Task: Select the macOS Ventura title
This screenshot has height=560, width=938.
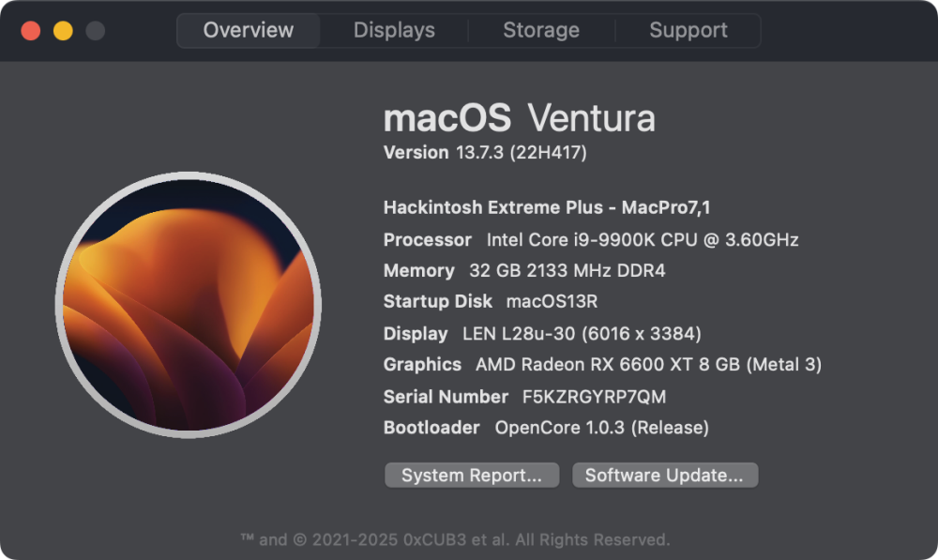Action: 520,118
